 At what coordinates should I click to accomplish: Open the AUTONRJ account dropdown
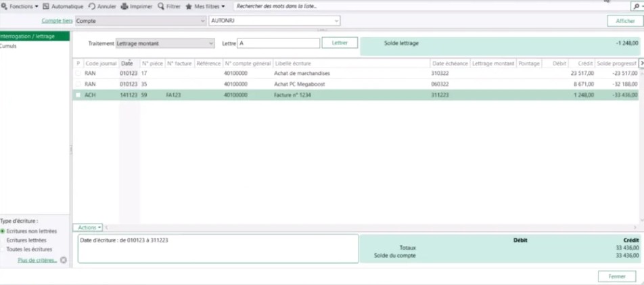pyautogui.click(x=336, y=21)
